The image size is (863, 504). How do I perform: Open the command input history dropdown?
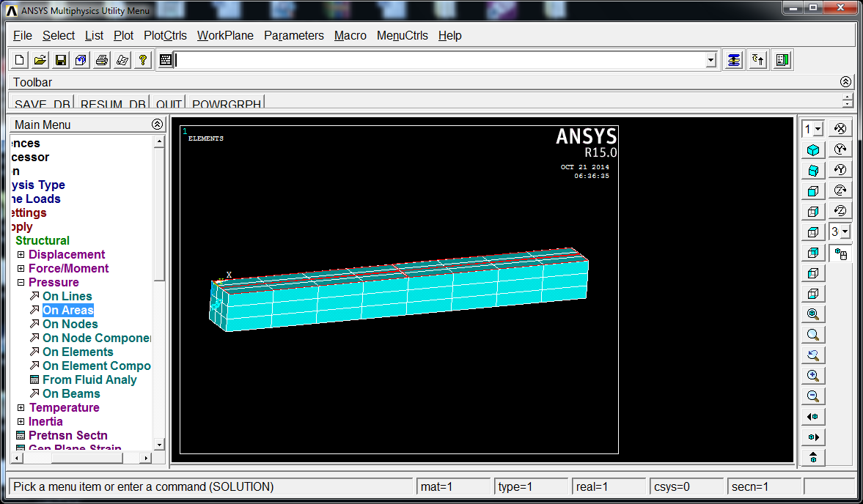coord(711,60)
